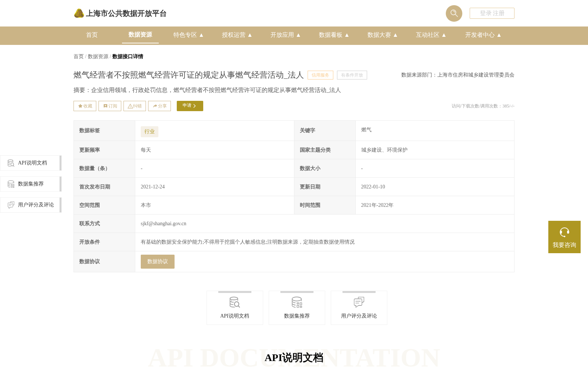Click the 本市 spatial range value

pos(146,205)
